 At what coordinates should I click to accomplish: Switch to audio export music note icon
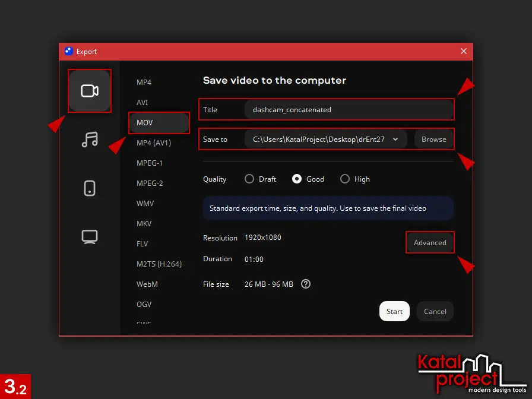[90, 140]
